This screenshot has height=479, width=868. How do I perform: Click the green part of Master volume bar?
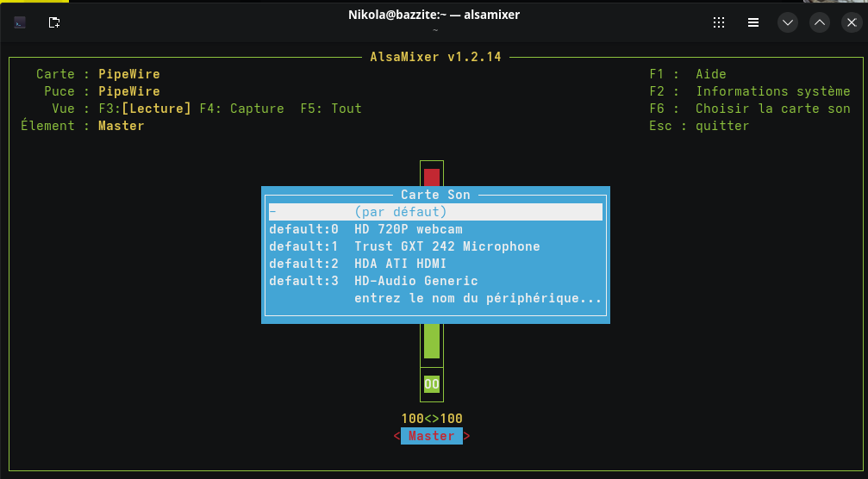432,341
